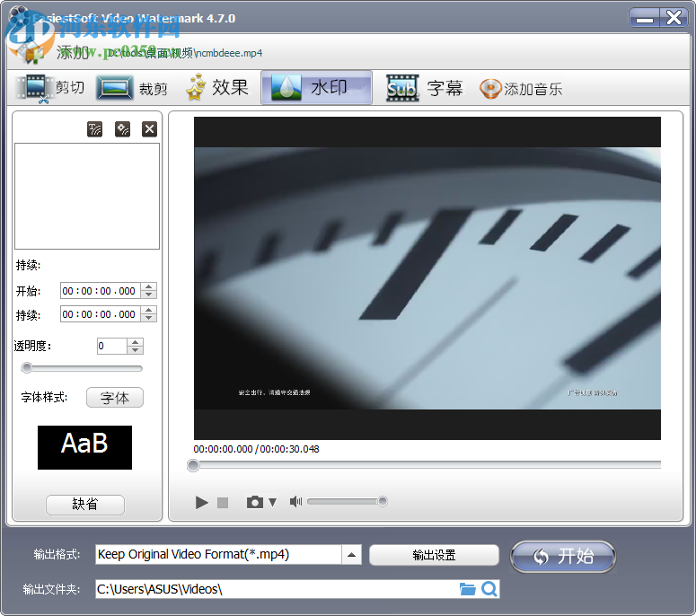Open the 输出格式 output format dropdown

point(351,555)
